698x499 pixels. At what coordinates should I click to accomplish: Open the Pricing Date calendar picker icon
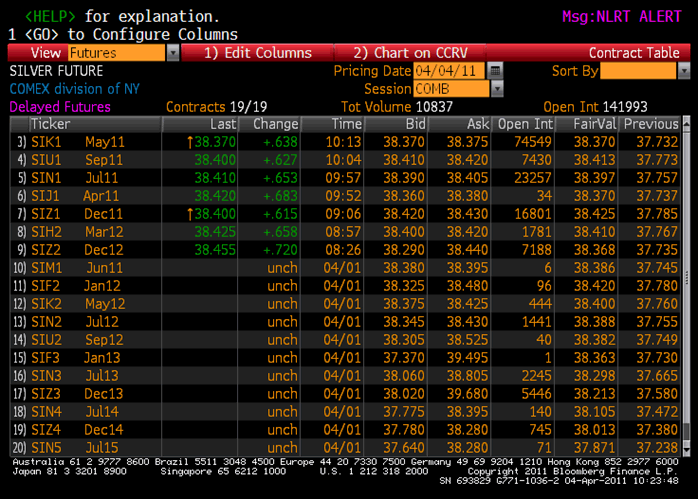[494, 71]
